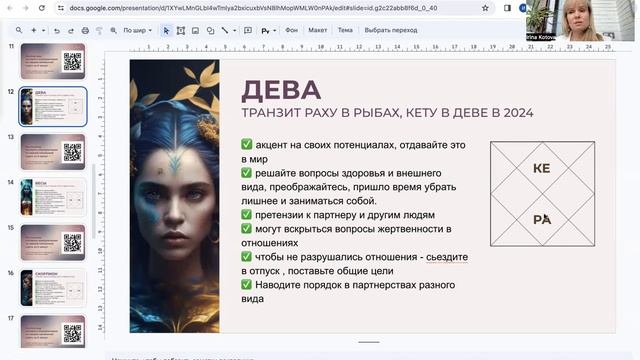Click the horizontal ruler above the slide
Screen dimensions: 640x360
point(371,47)
